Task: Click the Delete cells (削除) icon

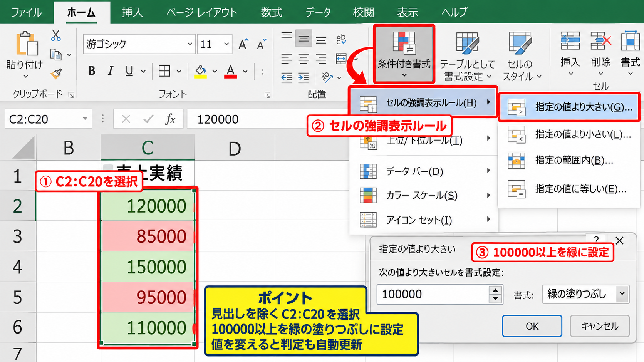Action: [600, 41]
